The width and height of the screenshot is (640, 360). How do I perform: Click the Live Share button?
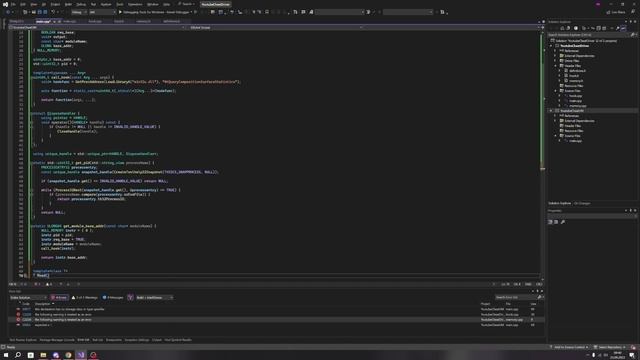click(x=616, y=12)
